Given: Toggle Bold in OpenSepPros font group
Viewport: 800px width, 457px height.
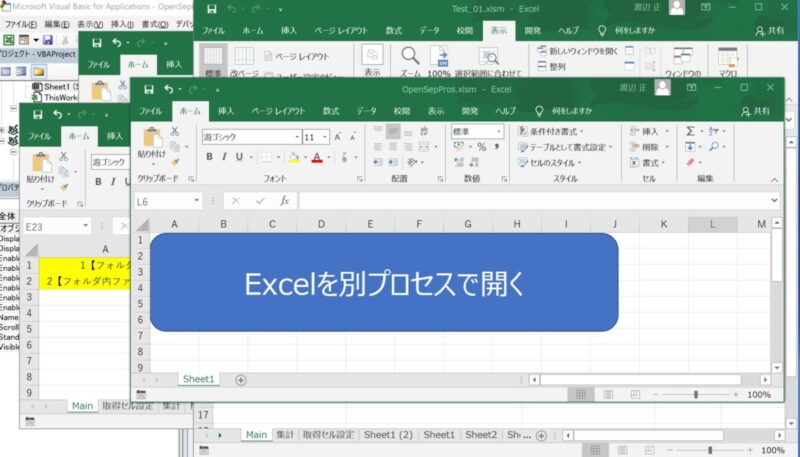Looking at the screenshot, I should coord(209,157).
